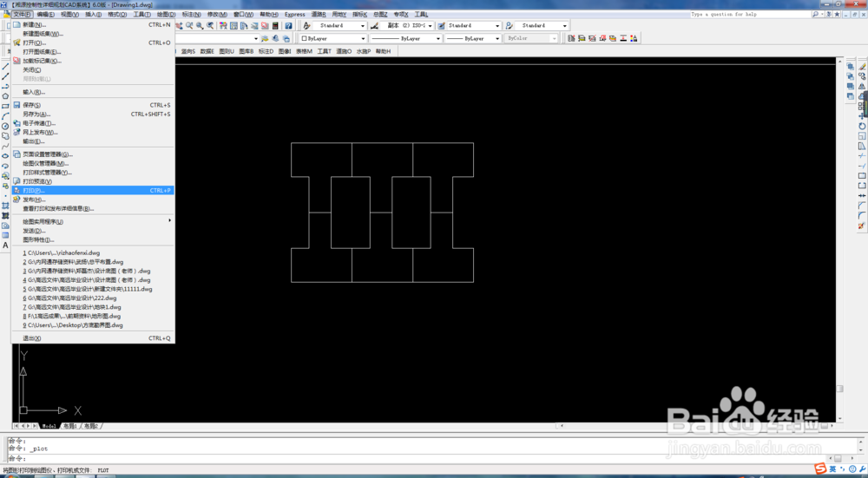Select the Spline draw tool

(x=5, y=146)
